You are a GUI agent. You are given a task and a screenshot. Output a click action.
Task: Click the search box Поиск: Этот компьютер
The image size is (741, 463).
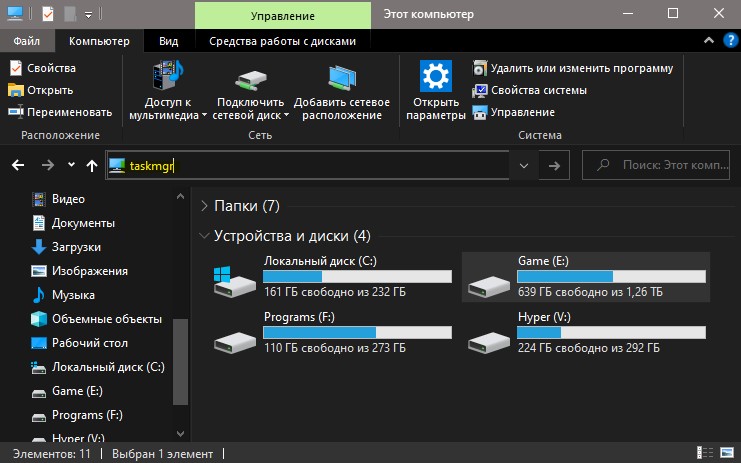(656, 165)
